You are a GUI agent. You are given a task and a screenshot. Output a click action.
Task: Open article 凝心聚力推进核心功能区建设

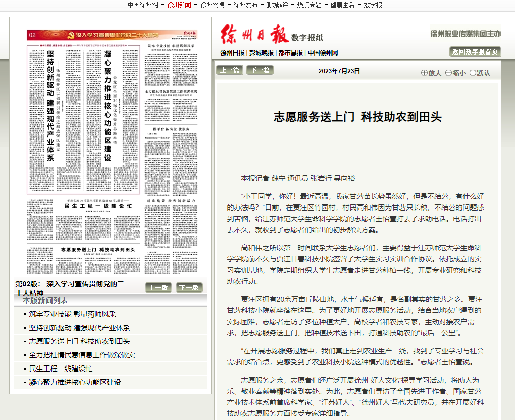click(75, 382)
